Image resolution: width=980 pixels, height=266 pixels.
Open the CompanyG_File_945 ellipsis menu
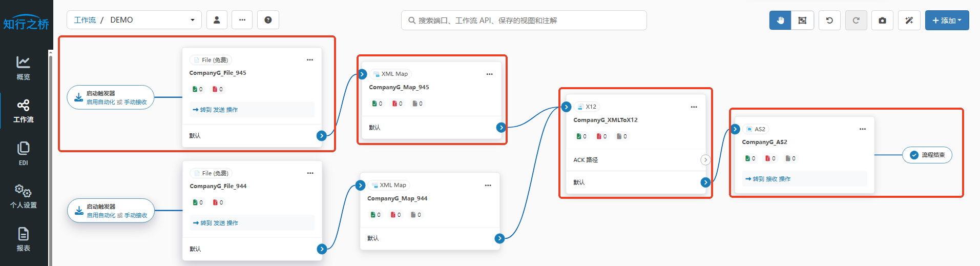tap(310, 60)
